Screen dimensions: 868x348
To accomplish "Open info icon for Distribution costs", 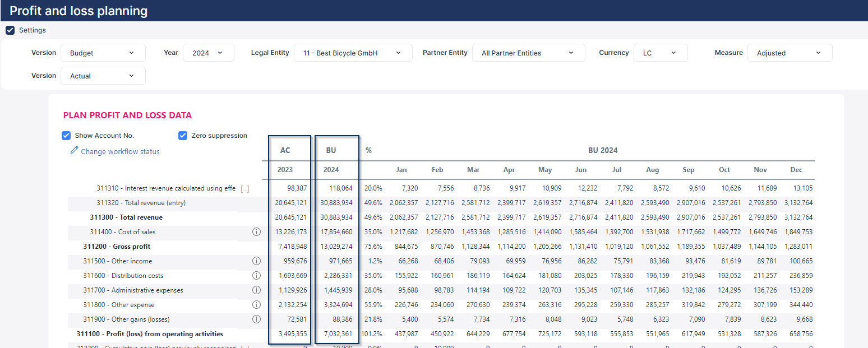I will pyautogui.click(x=257, y=276).
